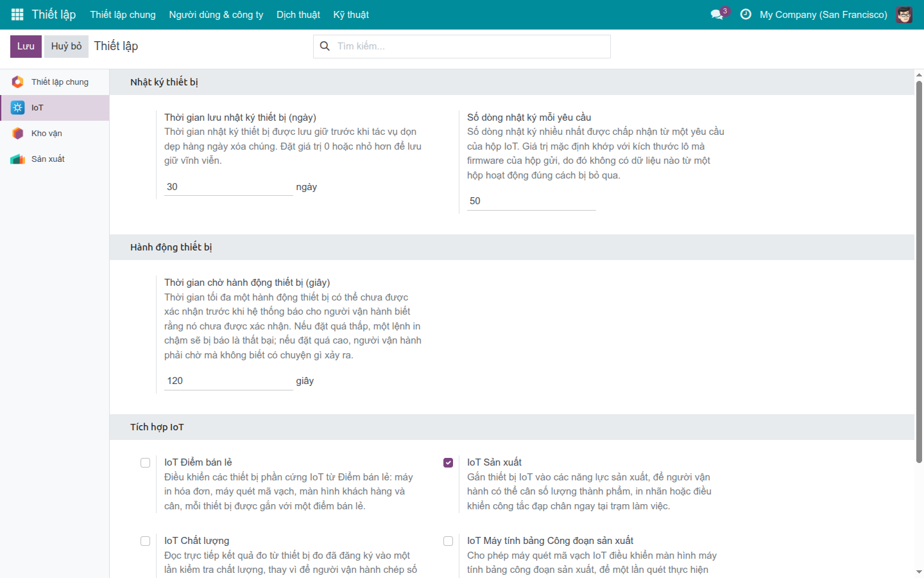
Task: Open the conversations chat icon
Action: 717,14
